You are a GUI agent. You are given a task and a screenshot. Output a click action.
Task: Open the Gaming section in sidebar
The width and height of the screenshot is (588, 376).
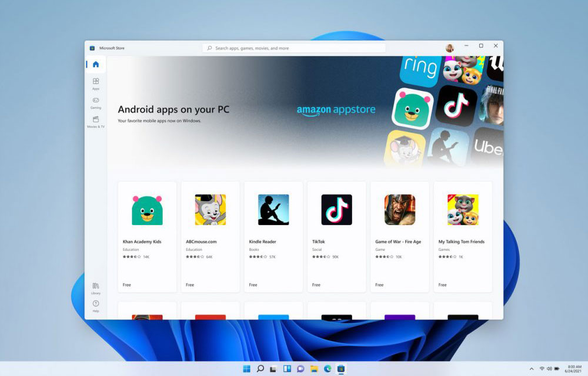[96, 103]
